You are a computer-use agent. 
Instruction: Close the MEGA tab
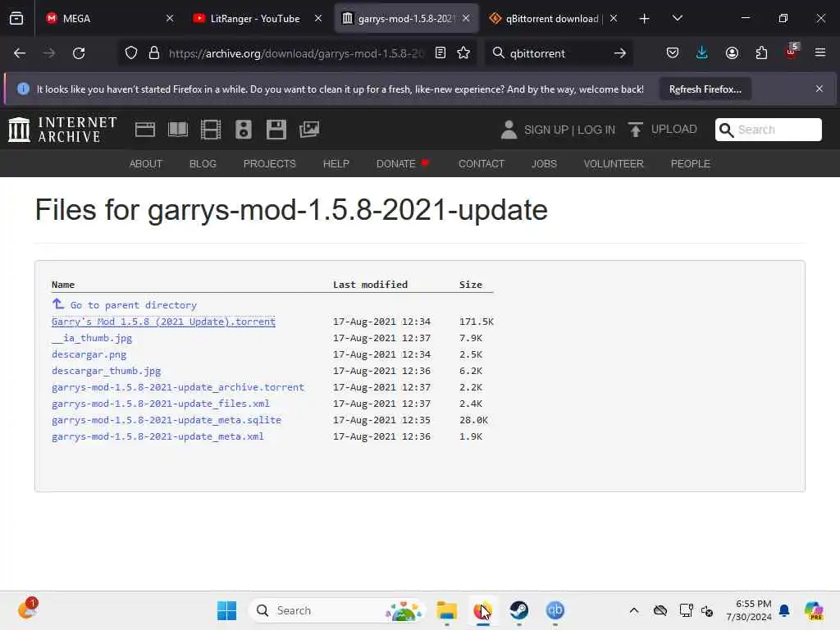click(x=170, y=18)
